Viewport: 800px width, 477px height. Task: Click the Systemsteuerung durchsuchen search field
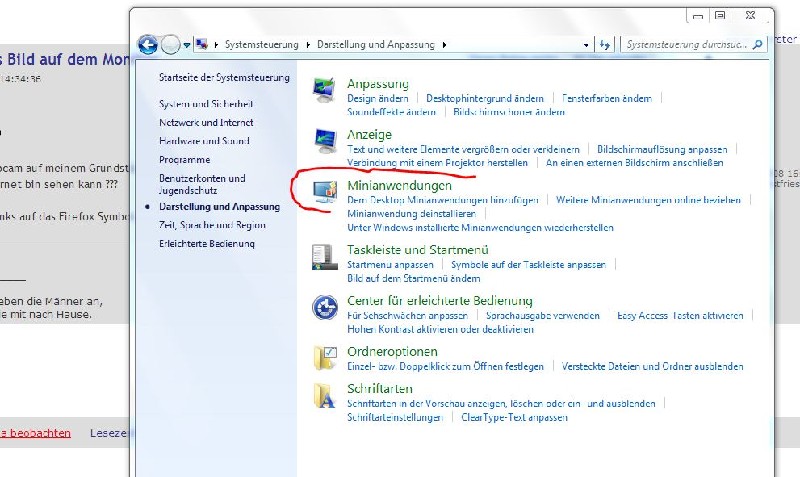[x=685, y=45]
